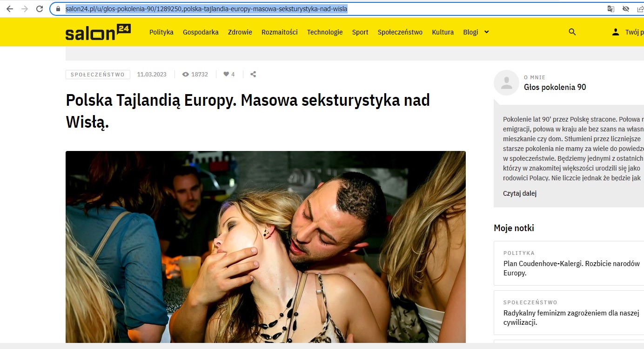
Task: Expand author bio with Czytaj dalej
Action: coord(520,193)
